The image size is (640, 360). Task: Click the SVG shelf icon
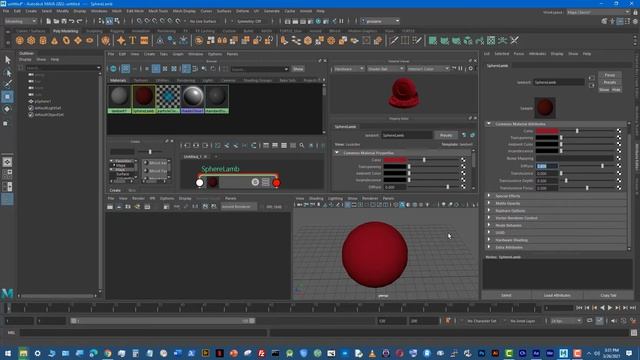point(144,40)
